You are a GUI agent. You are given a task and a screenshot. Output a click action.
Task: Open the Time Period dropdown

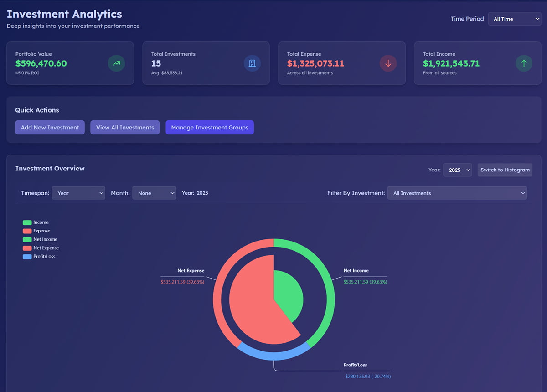tap(514, 19)
